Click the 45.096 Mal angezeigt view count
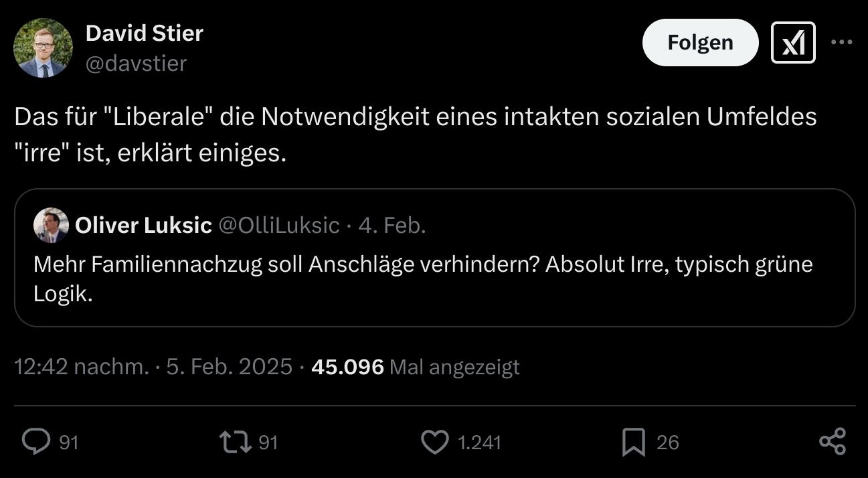 (x=415, y=367)
